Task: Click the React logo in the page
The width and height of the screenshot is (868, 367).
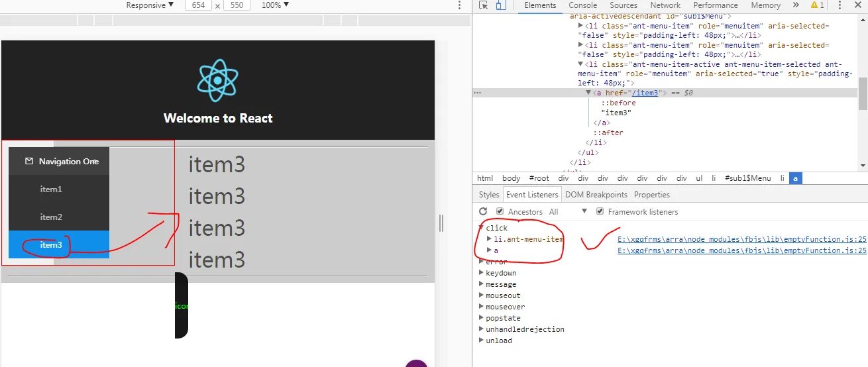Action: pos(217,80)
